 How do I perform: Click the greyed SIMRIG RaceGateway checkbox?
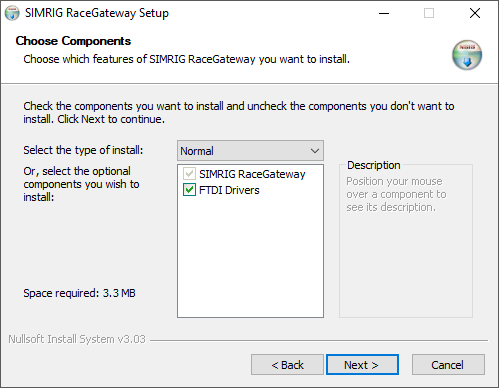tap(189, 174)
